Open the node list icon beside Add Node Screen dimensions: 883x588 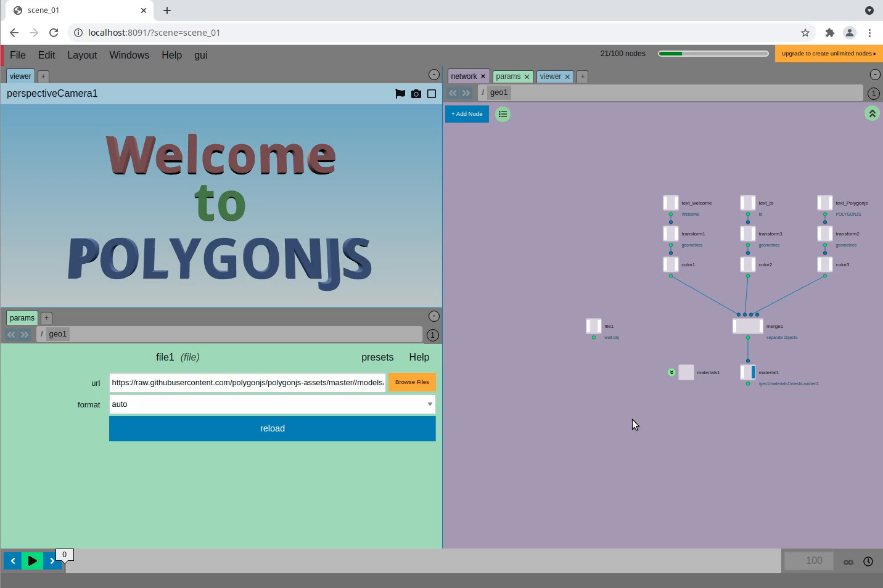[503, 114]
